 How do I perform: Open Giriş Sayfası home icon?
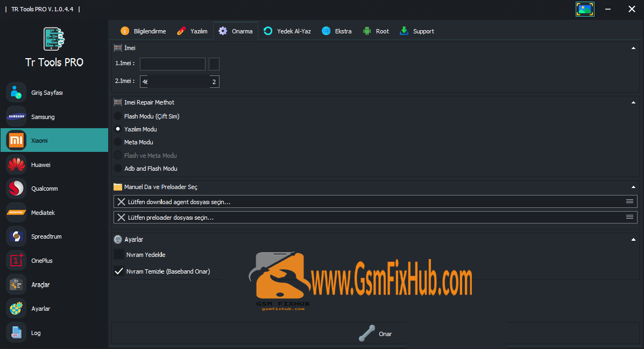click(16, 93)
